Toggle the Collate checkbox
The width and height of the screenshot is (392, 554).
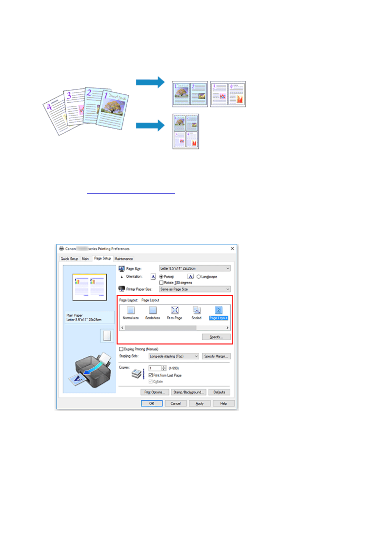pos(151,381)
